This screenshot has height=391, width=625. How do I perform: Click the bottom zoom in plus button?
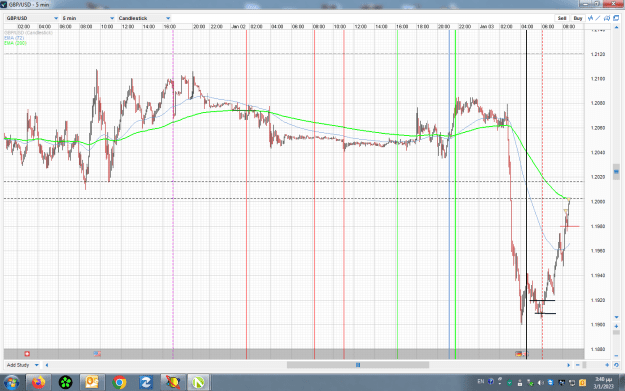(607, 365)
